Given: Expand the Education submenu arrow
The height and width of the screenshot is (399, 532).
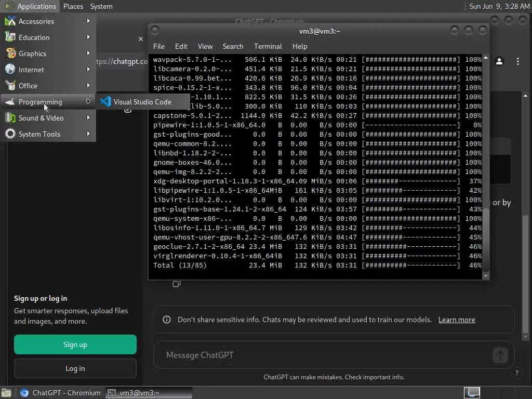Looking at the screenshot, I should click(x=88, y=37).
